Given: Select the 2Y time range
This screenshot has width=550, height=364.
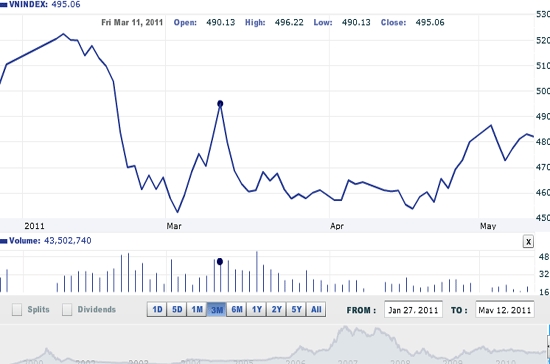Looking at the screenshot, I should click(276, 309).
